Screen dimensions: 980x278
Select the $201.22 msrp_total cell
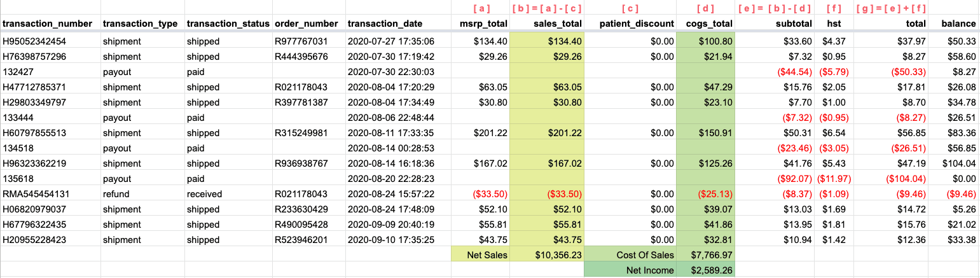(481, 133)
